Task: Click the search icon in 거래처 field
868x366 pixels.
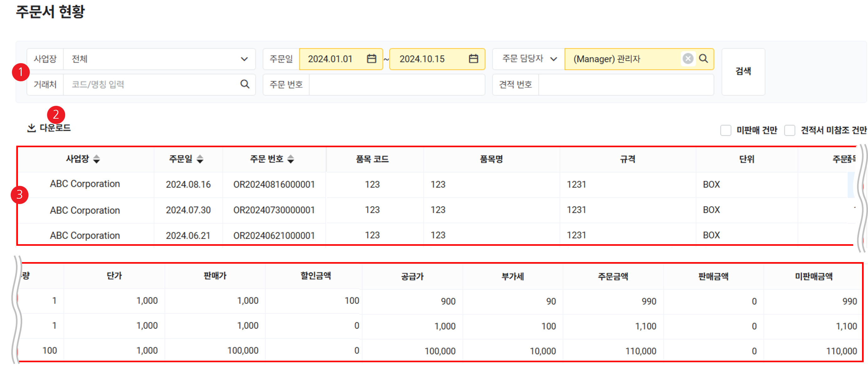Action: (x=245, y=84)
